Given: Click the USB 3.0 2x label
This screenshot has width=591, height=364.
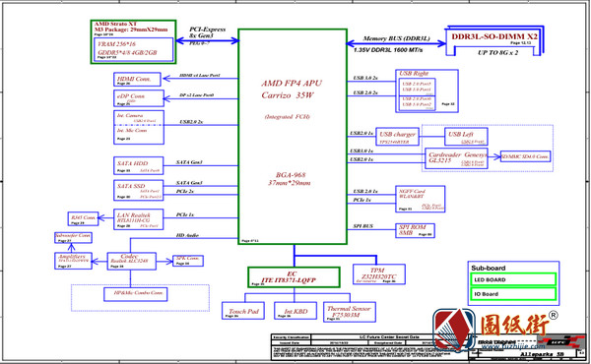Looking at the screenshot, I should click(365, 78).
